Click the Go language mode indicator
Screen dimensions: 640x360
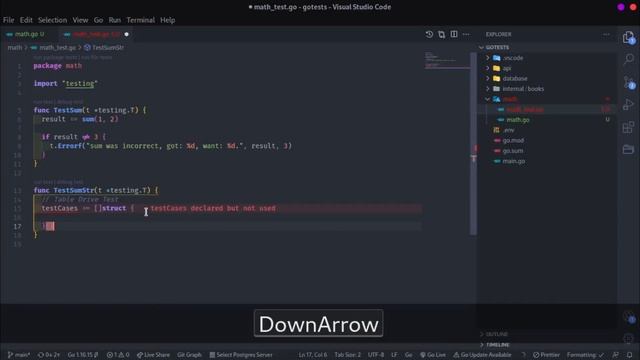coord(409,355)
